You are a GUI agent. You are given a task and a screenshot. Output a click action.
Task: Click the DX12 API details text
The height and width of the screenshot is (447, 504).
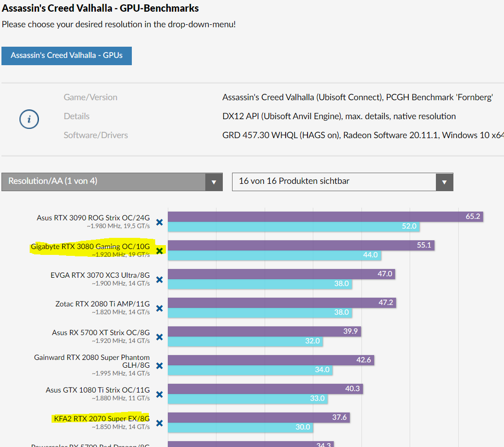point(339,116)
